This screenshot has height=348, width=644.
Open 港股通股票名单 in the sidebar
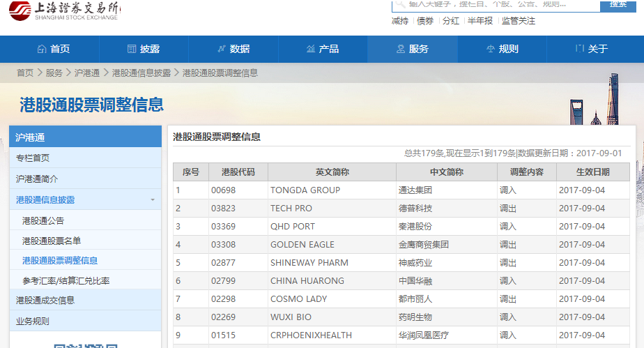pyautogui.click(x=52, y=241)
